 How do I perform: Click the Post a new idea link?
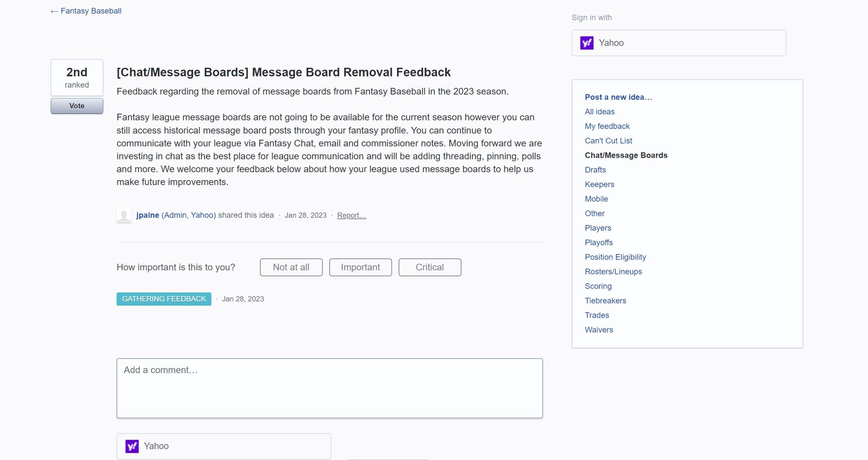pyautogui.click(x=618, y=96)
